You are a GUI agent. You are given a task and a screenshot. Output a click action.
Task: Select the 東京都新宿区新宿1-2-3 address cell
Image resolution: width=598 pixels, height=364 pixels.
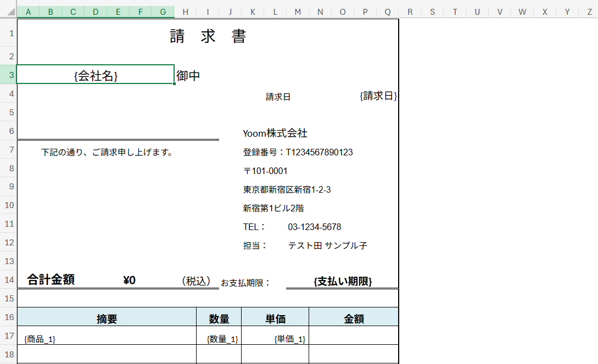click(287, 189)
